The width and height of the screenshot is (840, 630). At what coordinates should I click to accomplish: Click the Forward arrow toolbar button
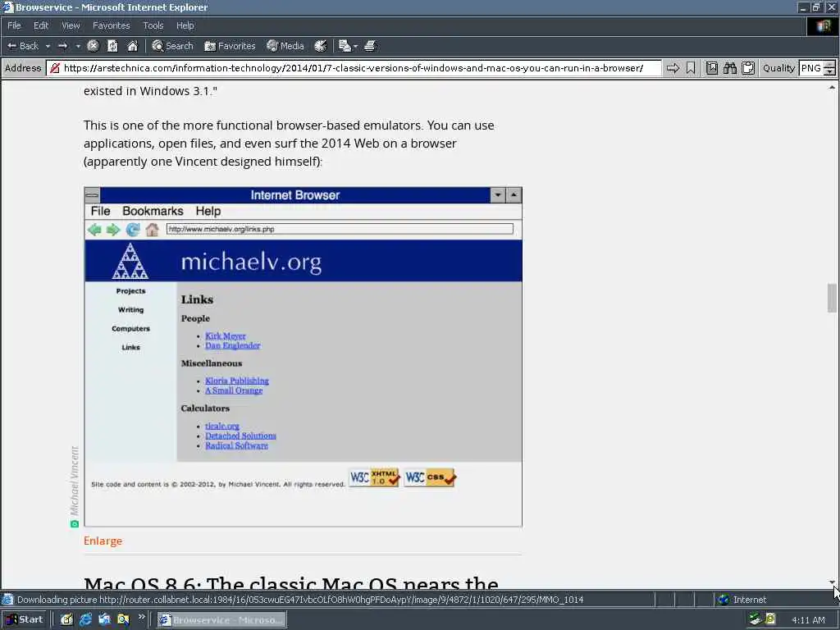click(x=62, y=46)
